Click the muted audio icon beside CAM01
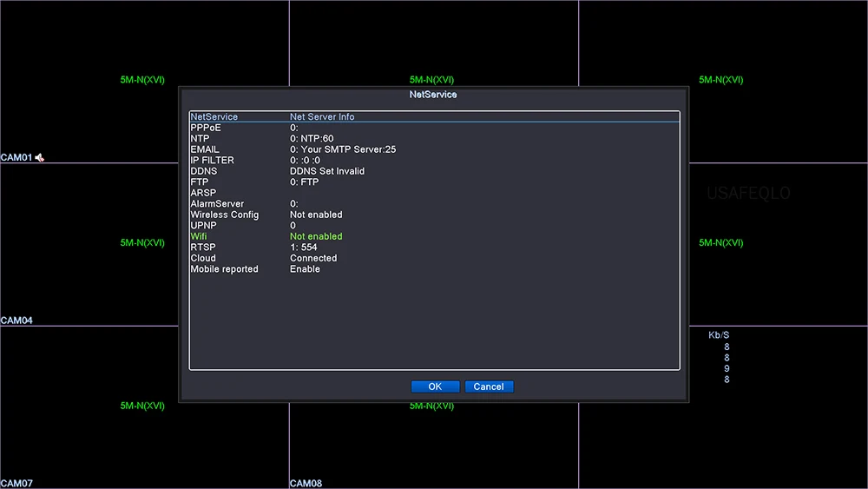 pos(39,158)
